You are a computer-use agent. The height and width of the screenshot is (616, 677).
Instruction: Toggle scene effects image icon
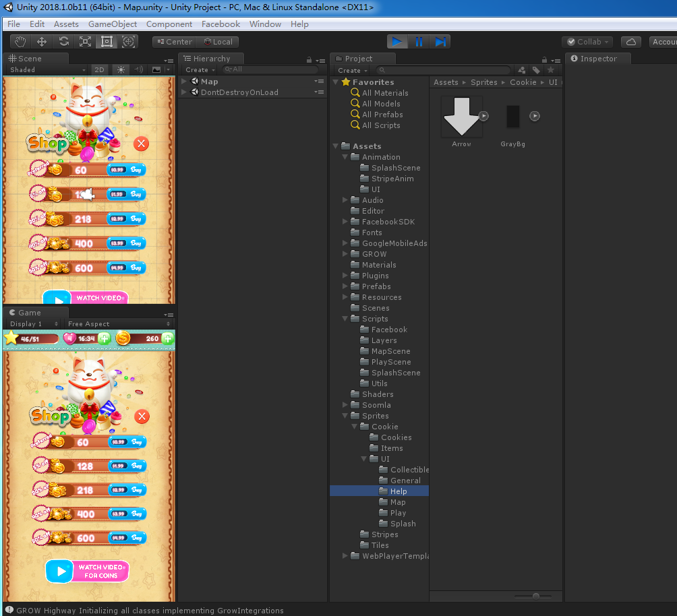156,69
